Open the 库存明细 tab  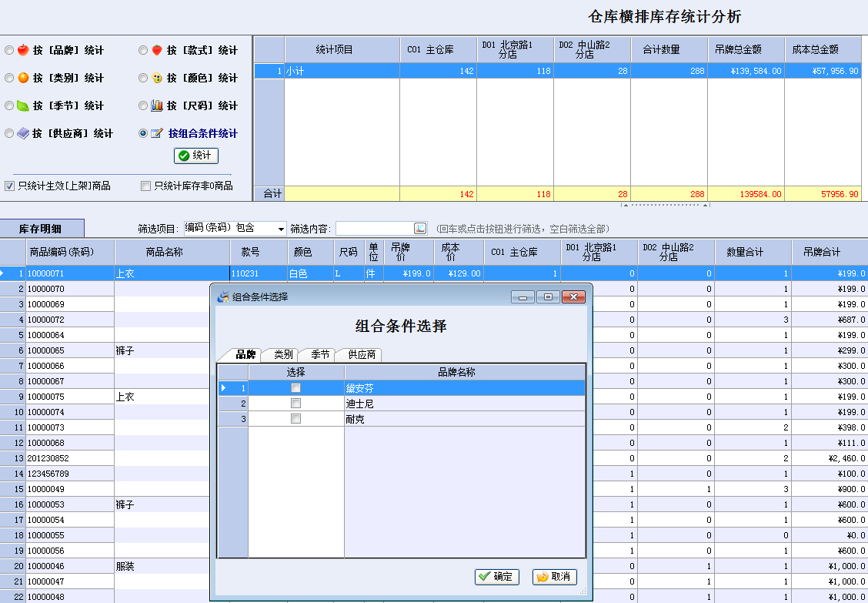[41, 229]
